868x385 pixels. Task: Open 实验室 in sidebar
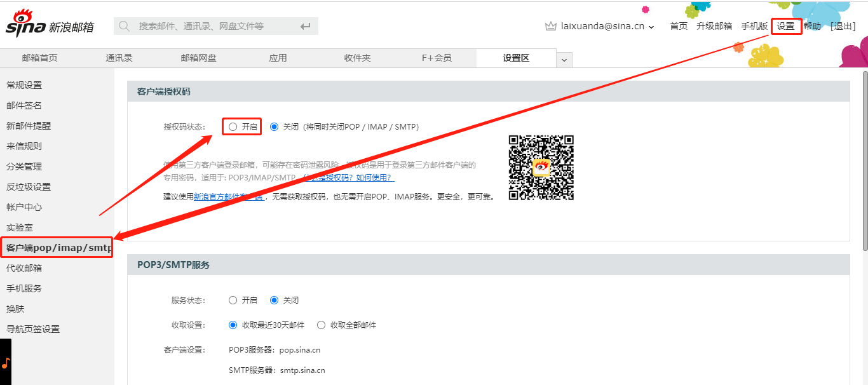click(20, 227)
